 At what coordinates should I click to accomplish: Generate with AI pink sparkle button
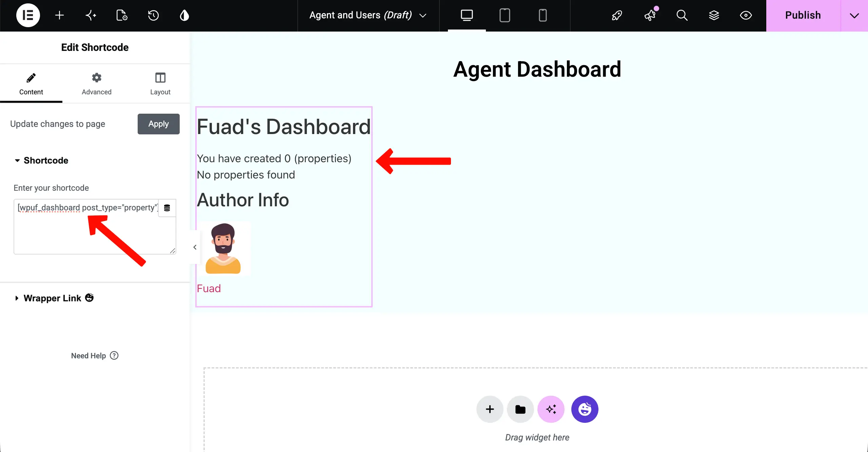pos(551,409)
